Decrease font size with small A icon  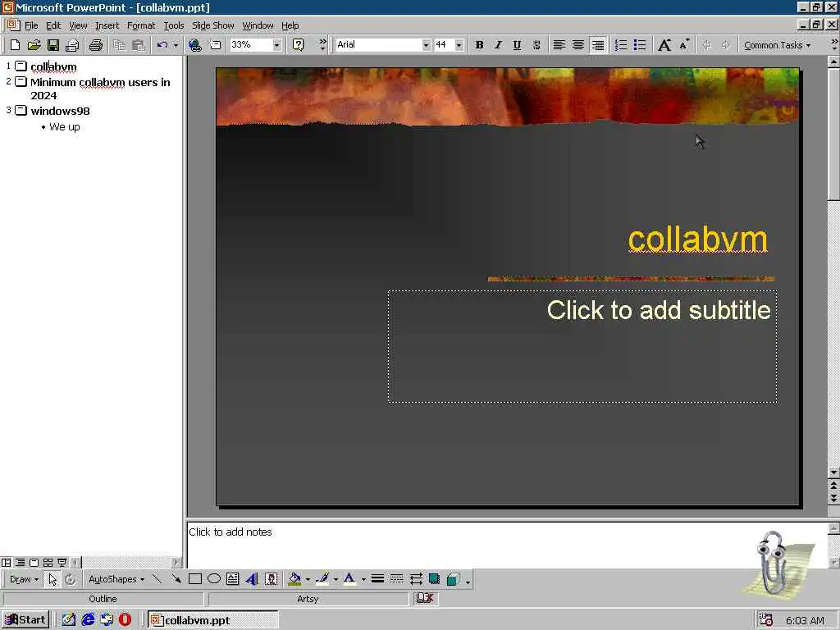click(684, 45)
